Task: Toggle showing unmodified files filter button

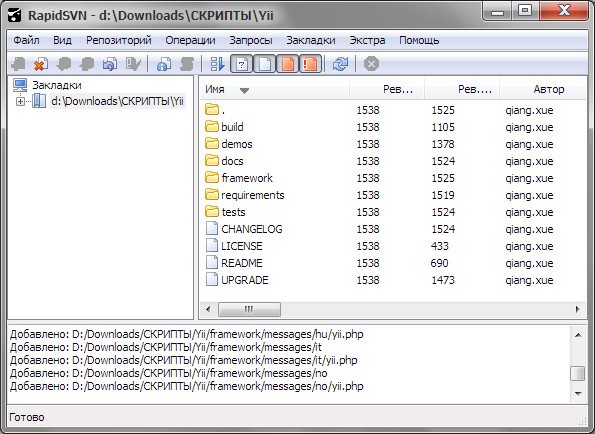Action: 265,64
